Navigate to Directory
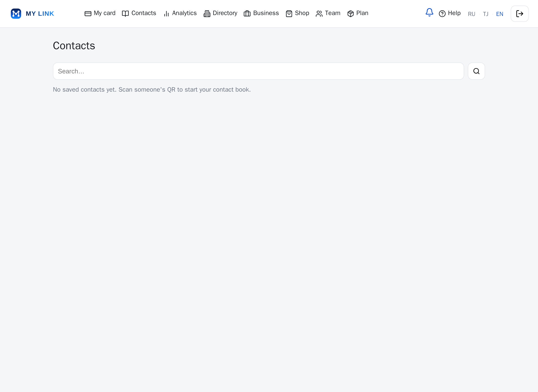Screen dimensions: 538x392 [220, 13]
